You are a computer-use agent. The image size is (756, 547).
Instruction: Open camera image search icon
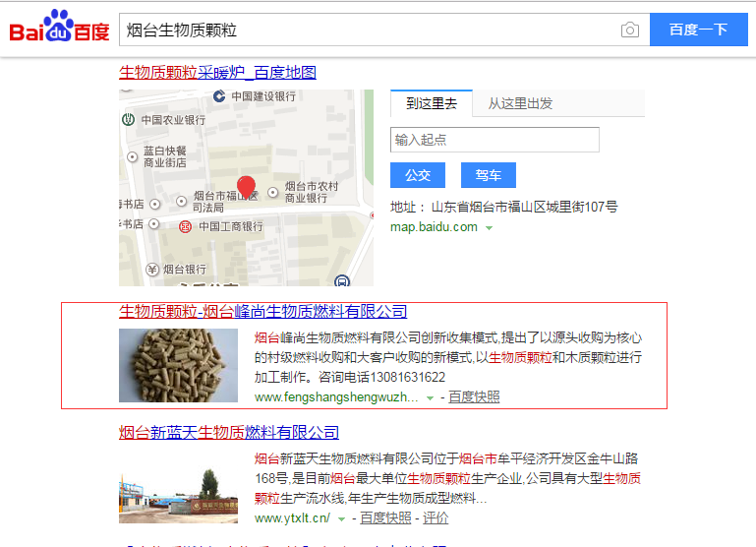[630, 30]
